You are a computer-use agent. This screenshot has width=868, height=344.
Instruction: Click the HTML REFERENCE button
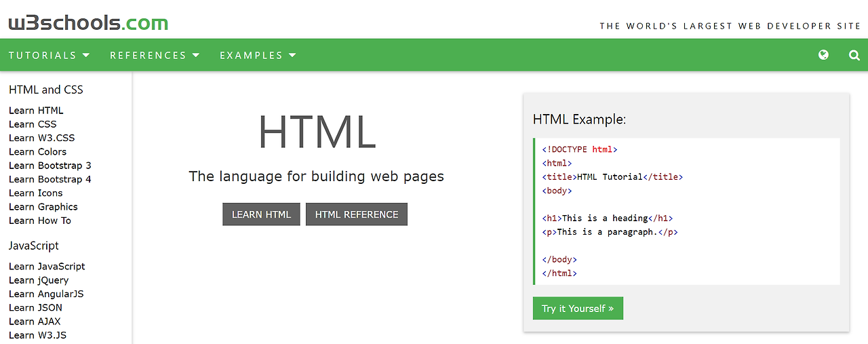357,214
